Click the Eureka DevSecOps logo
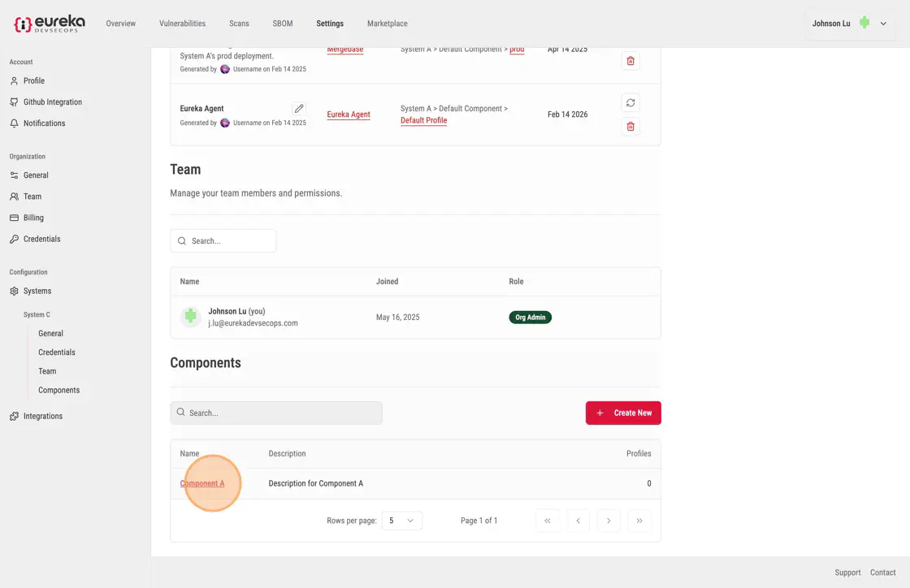This screenshot has height=588, width=910. (49, 24)
